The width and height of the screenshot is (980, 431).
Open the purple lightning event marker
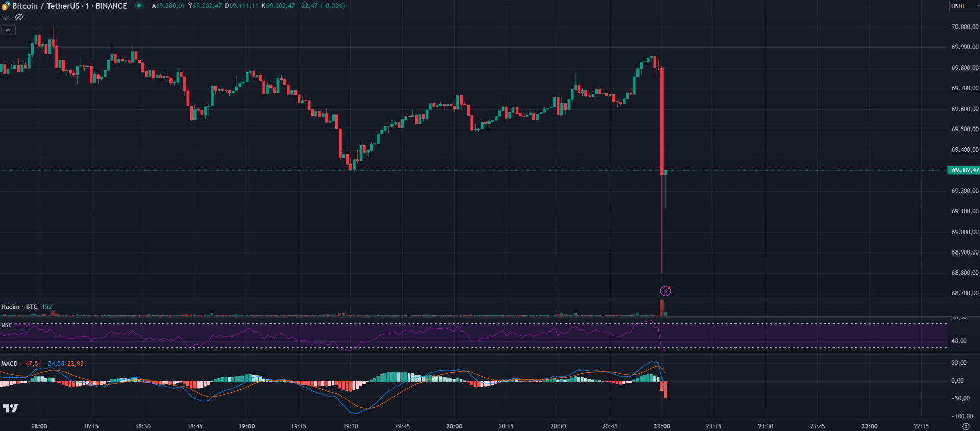[x=665, y=291]
